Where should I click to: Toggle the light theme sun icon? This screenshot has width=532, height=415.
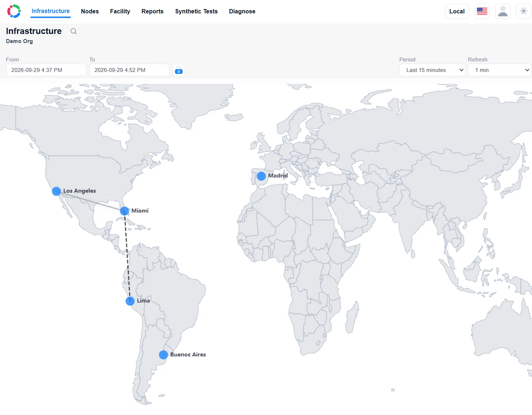point(523,11)
